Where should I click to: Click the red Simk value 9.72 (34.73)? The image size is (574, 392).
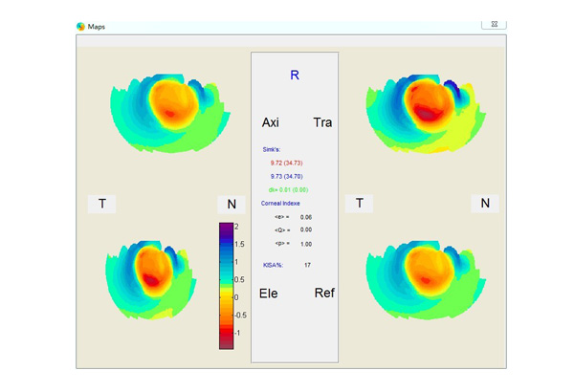pos(287,163)
